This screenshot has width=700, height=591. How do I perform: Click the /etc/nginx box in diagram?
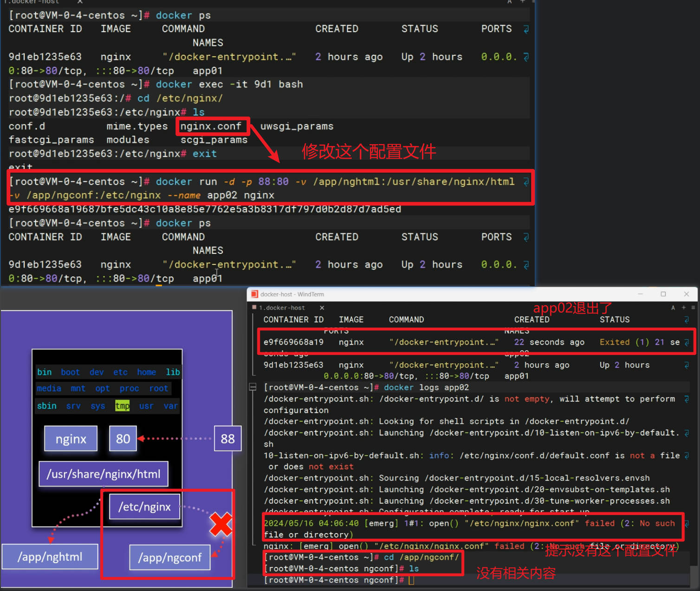pos(145,507)
